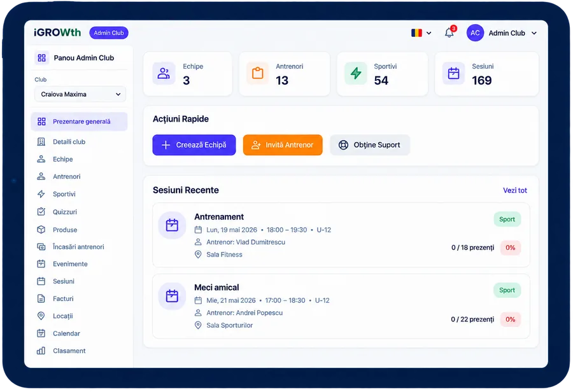
Task: Click the calendar icon on Antrenament session
Action: 172,225
